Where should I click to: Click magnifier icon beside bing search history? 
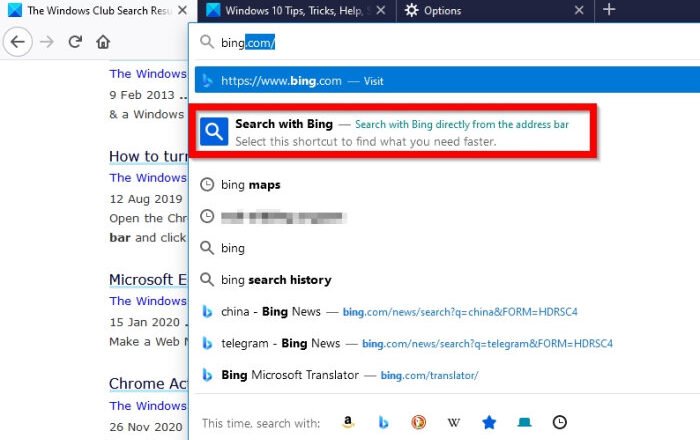(x=207, y=279)
